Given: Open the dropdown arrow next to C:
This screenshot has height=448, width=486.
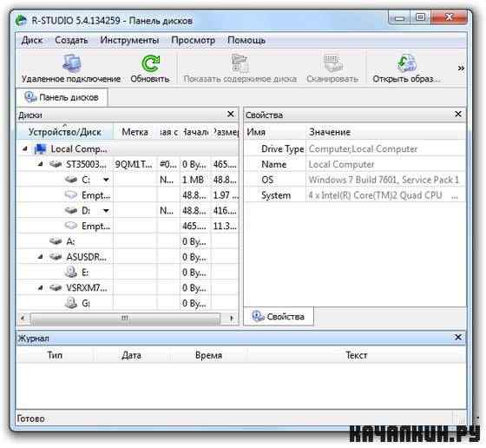Looking at the screenshot, I should coord(106,180).
